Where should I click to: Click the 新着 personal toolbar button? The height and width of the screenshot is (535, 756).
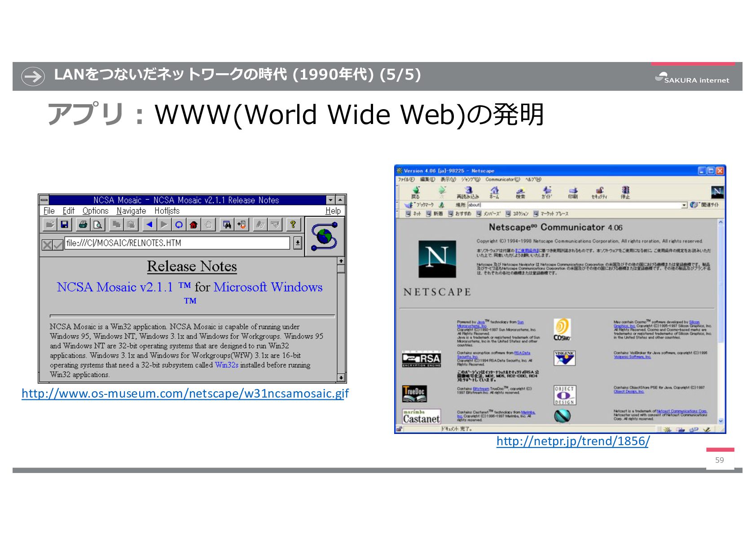pyautogui.click(x=435, y=214)
